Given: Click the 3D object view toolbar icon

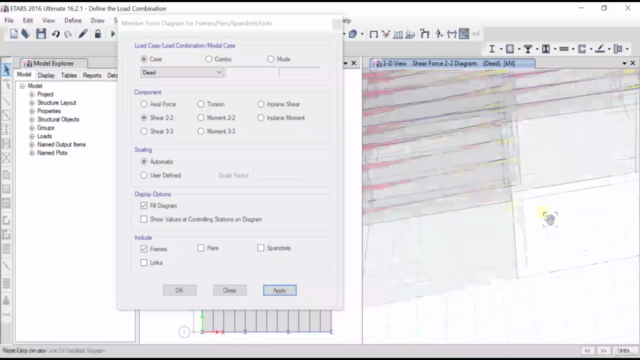Looking at the screenshot, I should coord(353,34).
